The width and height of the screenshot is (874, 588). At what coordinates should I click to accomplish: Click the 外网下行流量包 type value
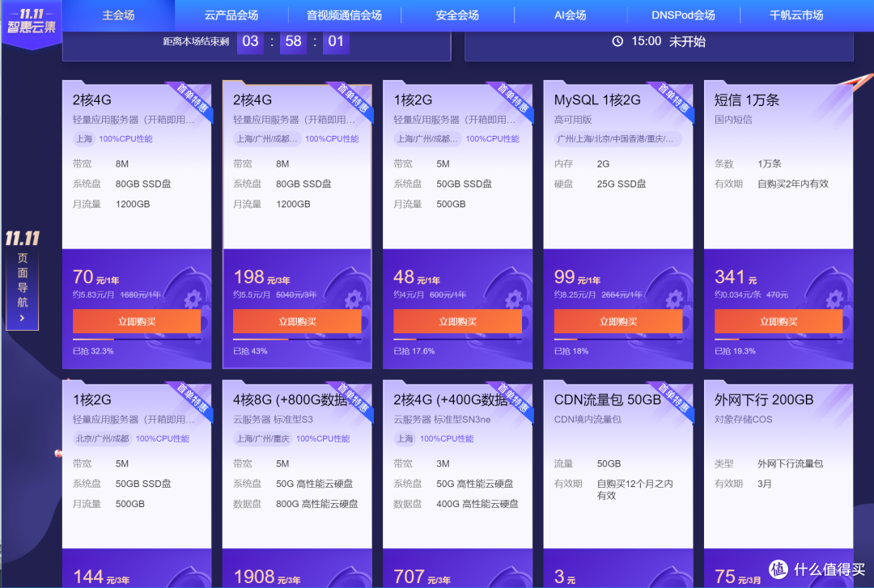[x=790, y=463]
